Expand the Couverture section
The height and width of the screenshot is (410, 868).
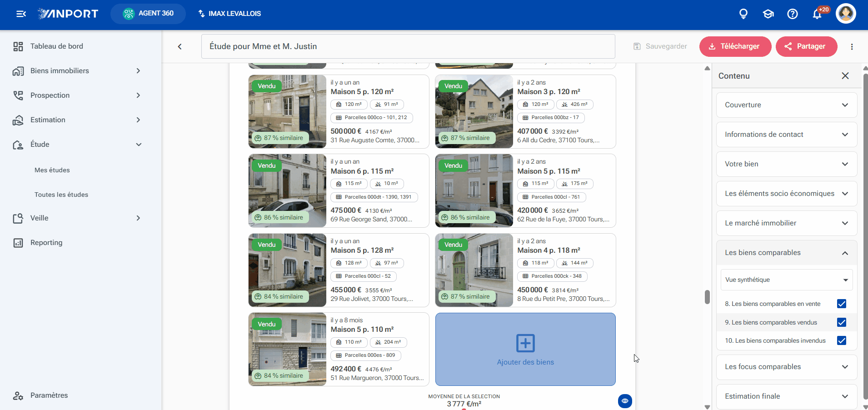[787, 105]
